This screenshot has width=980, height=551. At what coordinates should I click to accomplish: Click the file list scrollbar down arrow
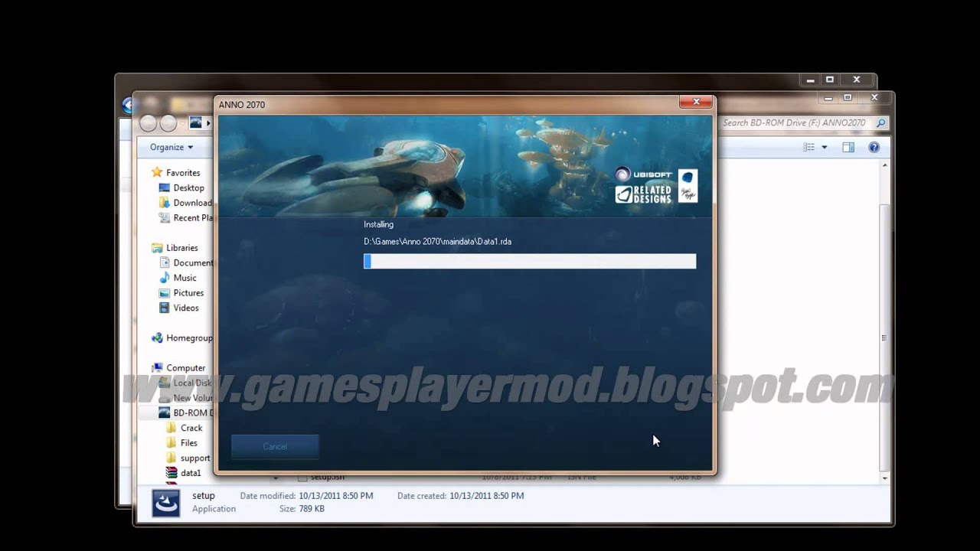pos(884,478)
